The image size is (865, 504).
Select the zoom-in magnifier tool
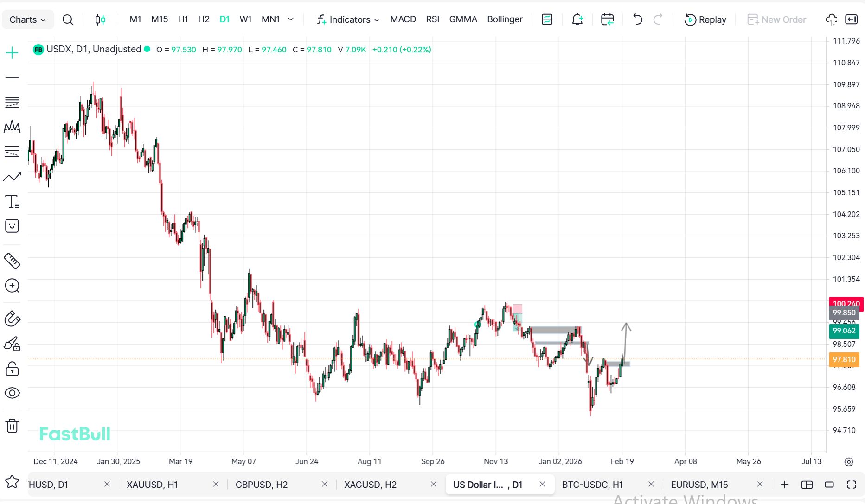[x=12, y=286]
